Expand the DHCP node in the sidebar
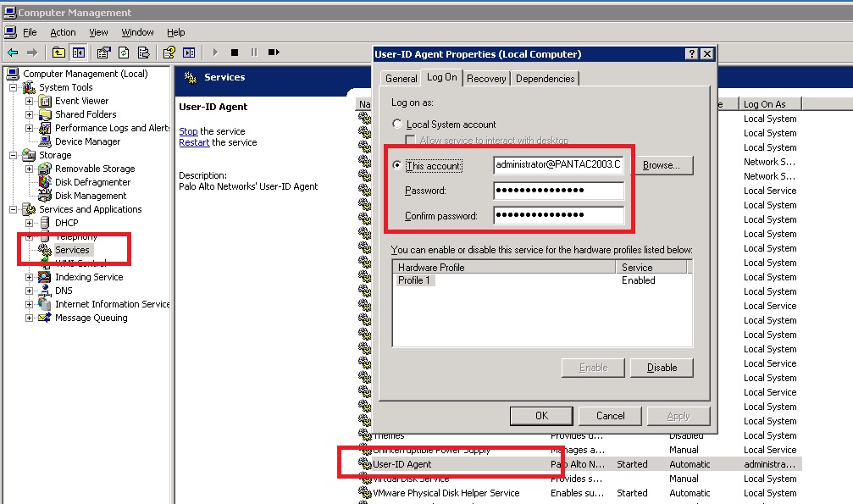The height and width of the screenshot is (504, 853). (28, 224)
